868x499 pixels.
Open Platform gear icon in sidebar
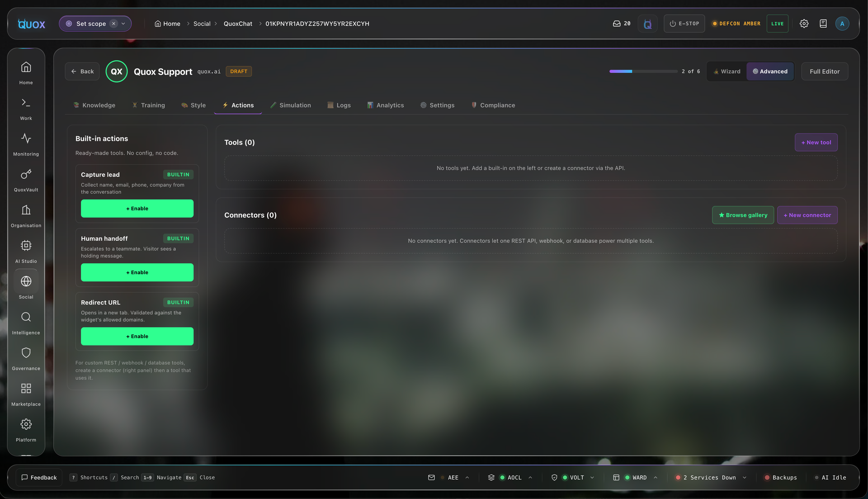point(26,430)
